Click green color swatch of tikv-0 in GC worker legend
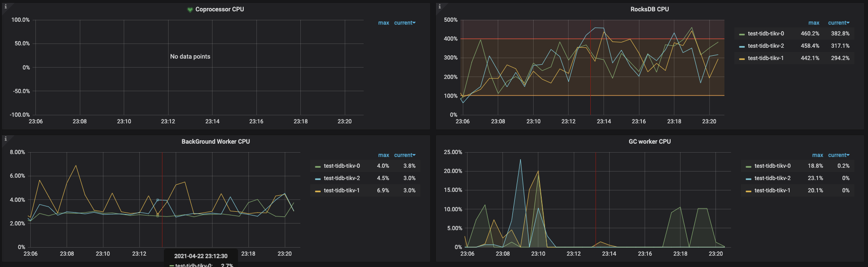Viewport: 868px width, 267px height. click(x=749, y=166)
